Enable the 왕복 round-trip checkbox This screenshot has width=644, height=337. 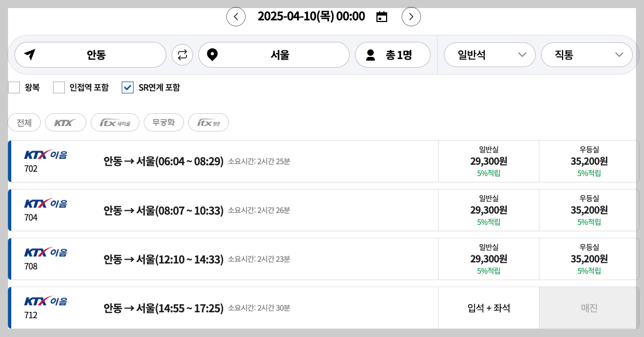point(13,87)
